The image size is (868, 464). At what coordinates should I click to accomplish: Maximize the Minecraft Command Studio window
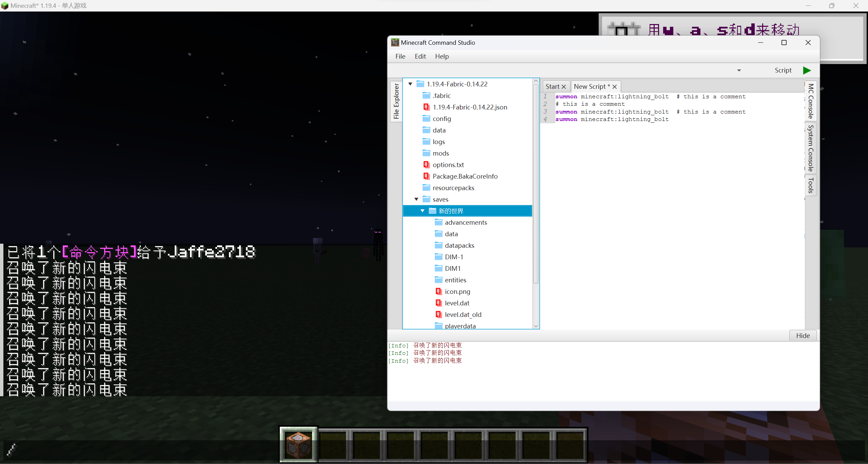[784, 42]
